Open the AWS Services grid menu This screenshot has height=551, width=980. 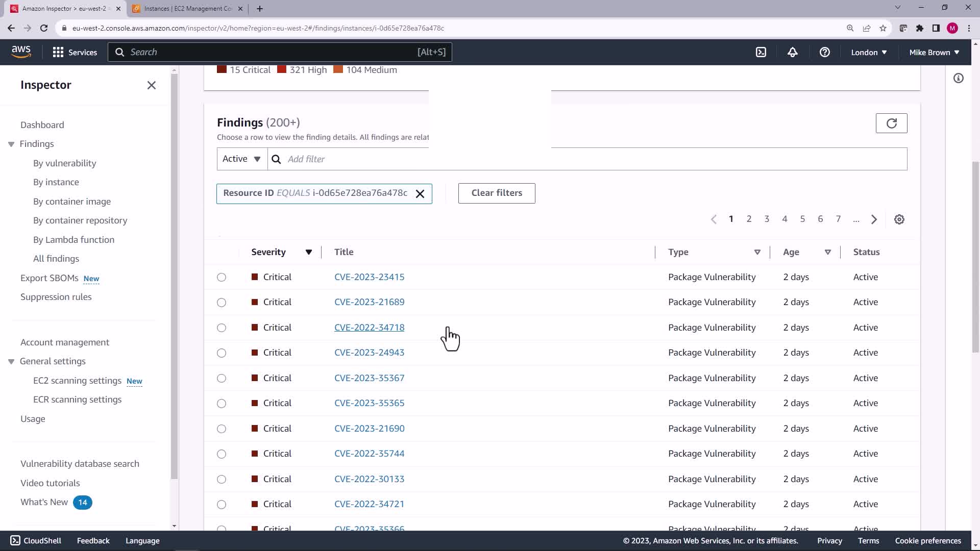(75, 52)
